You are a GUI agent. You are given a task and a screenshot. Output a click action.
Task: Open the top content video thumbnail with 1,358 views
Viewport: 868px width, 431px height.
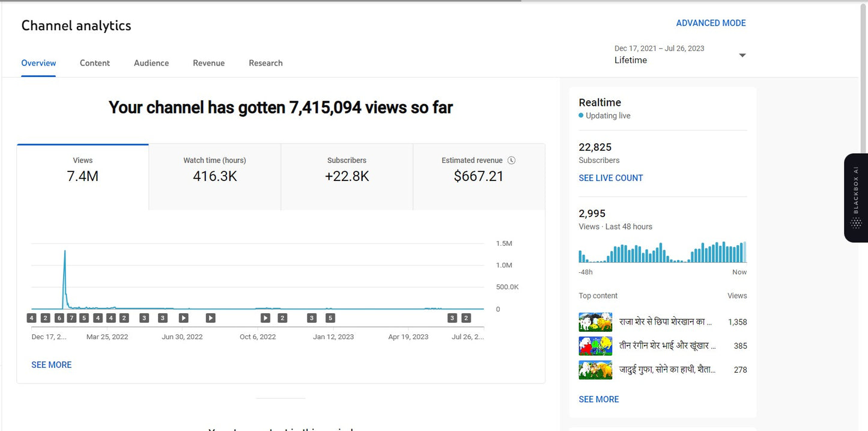[x=595, y=322]
